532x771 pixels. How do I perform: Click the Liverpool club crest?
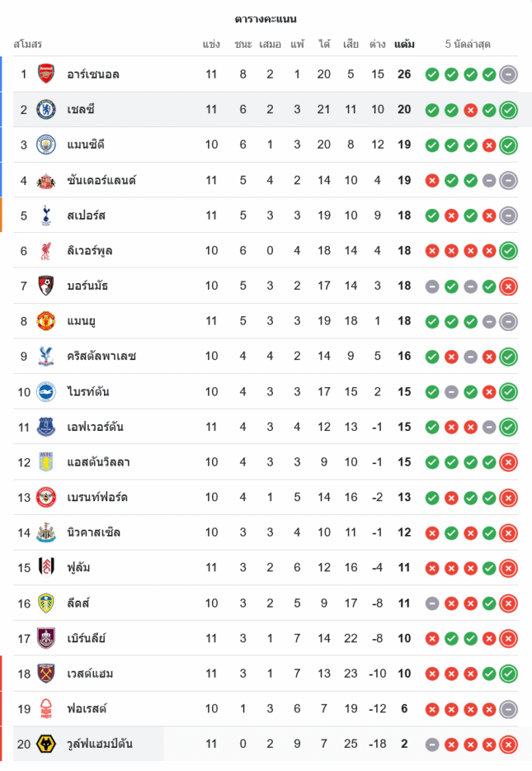click(46, 251)
